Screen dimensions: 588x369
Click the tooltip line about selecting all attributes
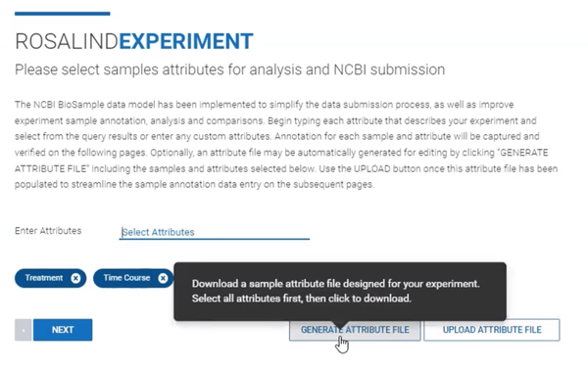[302, 299]
